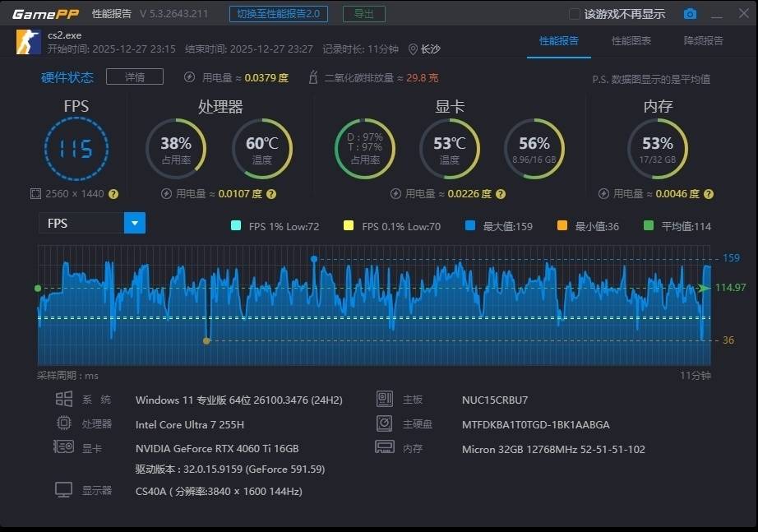Click the carbon dioxide emission icon
The width and height of the screenshot is (758, 532).
(312, 78)
